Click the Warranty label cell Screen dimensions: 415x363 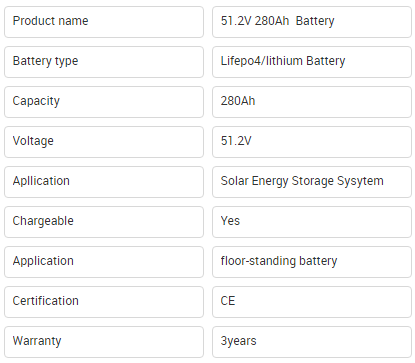click(104, 342)
